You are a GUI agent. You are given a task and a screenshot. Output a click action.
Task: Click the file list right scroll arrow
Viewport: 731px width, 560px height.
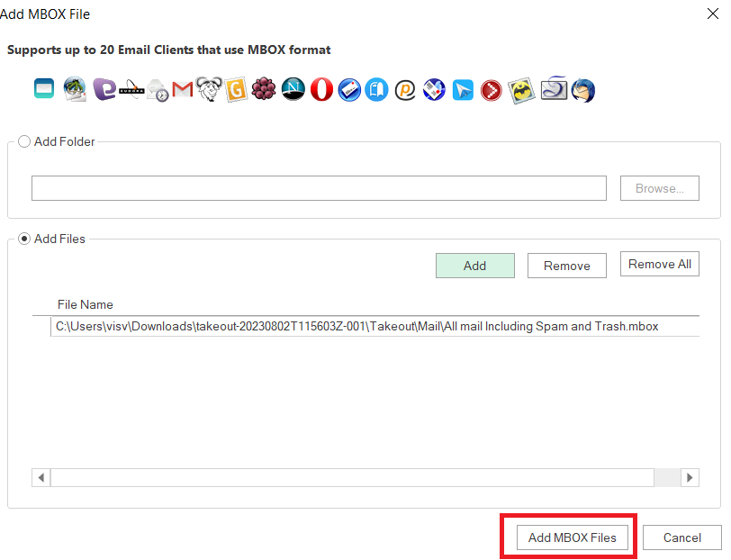690,477
